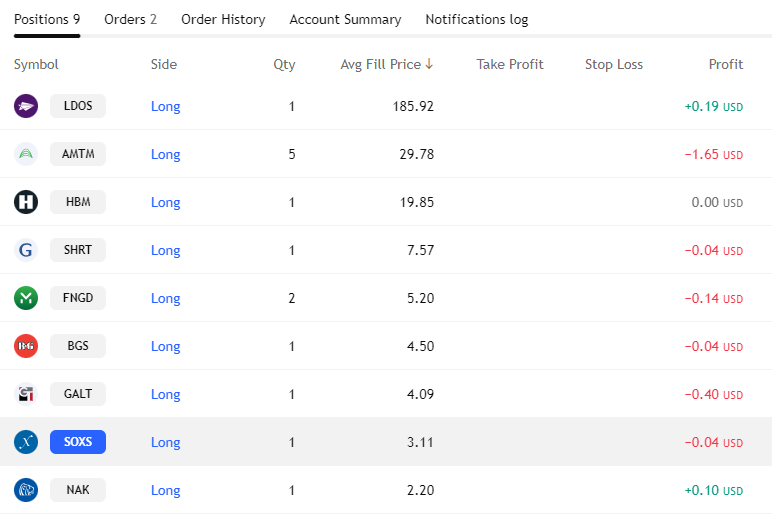Sort positions by Symbol column header
The height and width of the screenshot is (520, 772).
(x=36, y=64)
